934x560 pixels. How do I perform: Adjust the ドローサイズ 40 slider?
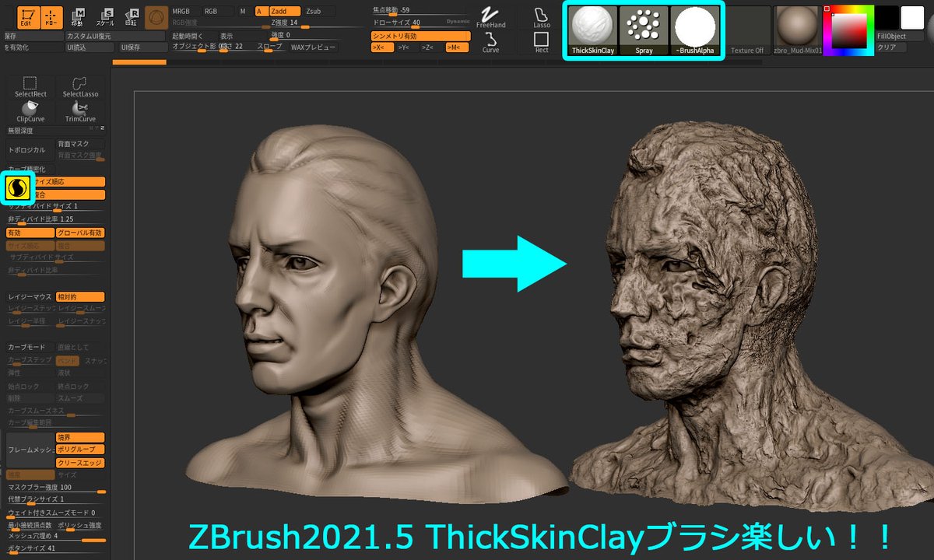[x=420, y=23]
